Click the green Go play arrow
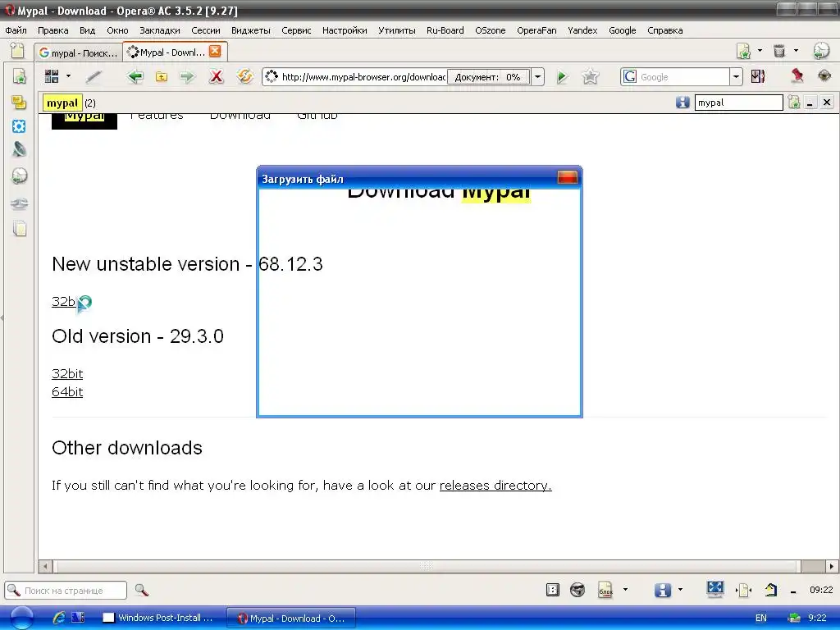This screenshot has width=840, height=630. (561, 77)
